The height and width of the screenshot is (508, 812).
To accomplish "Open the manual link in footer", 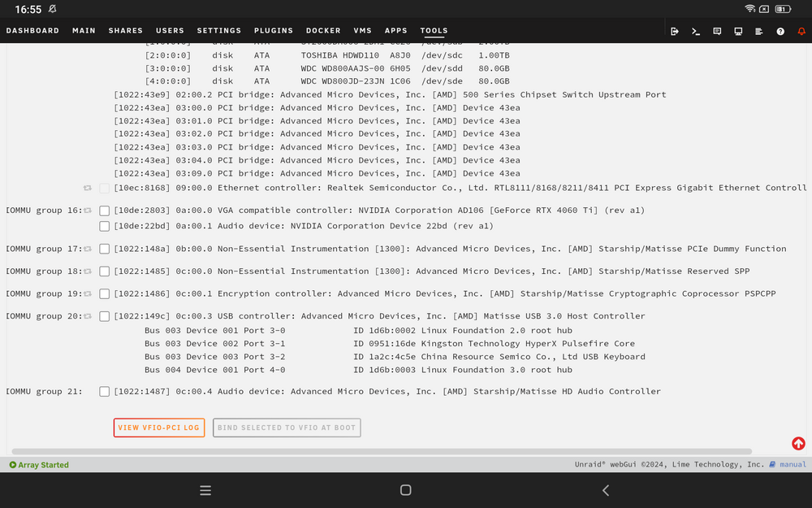I will point(793,464).
